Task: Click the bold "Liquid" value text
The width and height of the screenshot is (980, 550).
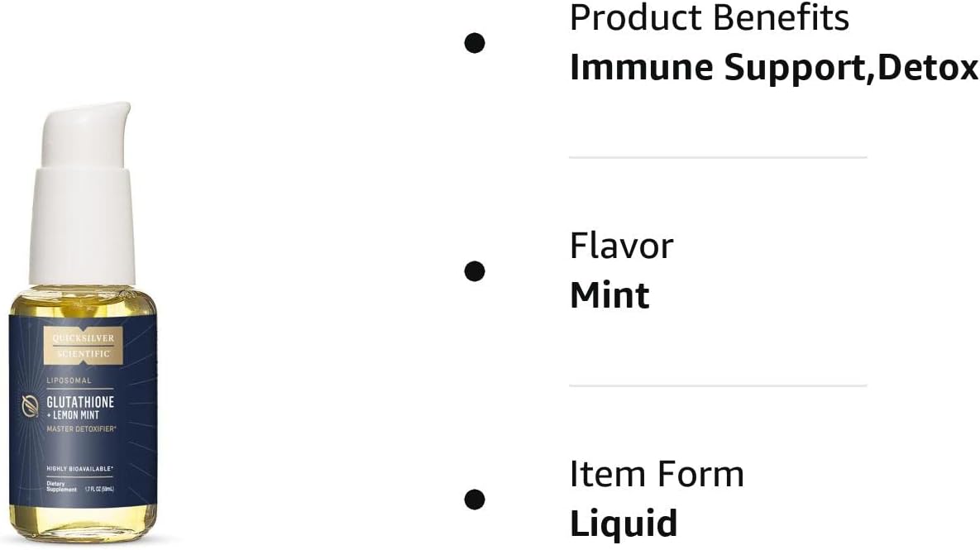Action: (624, 524)
